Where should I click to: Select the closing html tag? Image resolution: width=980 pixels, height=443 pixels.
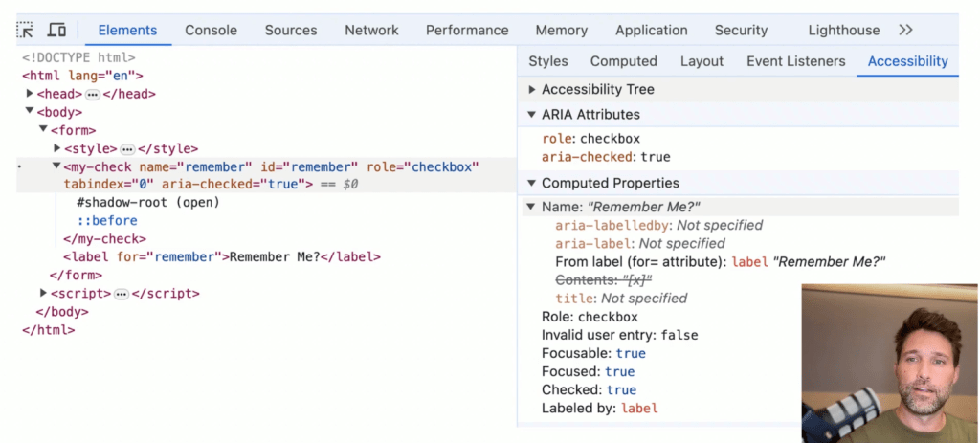(48, 330)
